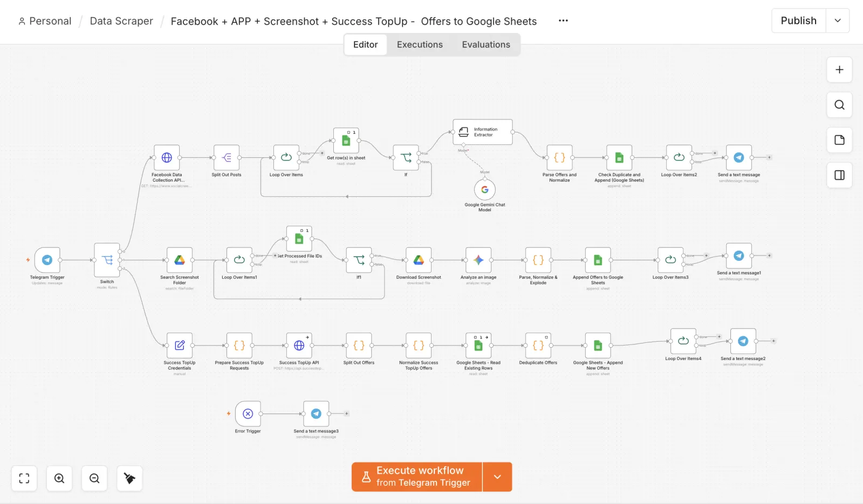Select the Parse Offers and Normalize node
Image resolution: width=863 pixels, height=504 pixels.
click(559, 157)
